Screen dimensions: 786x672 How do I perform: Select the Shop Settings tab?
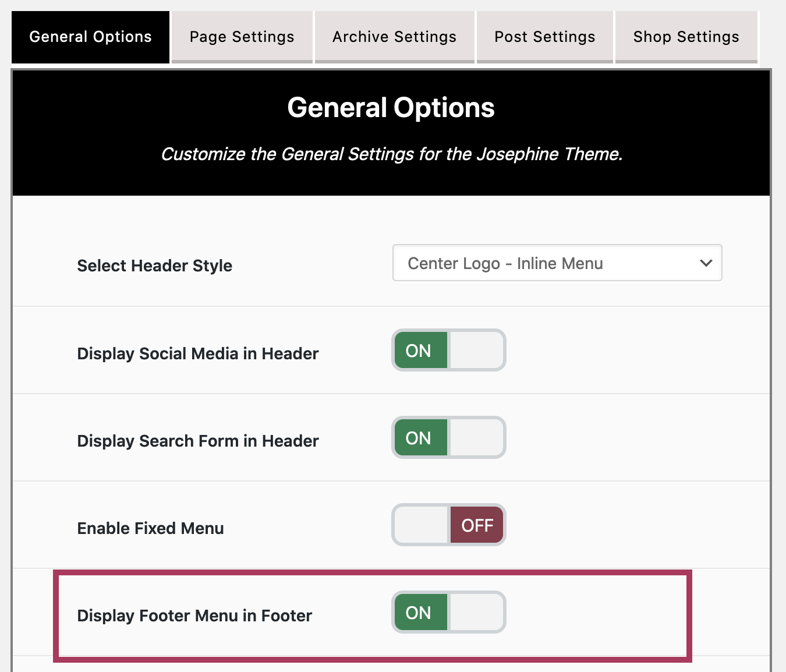686,37
